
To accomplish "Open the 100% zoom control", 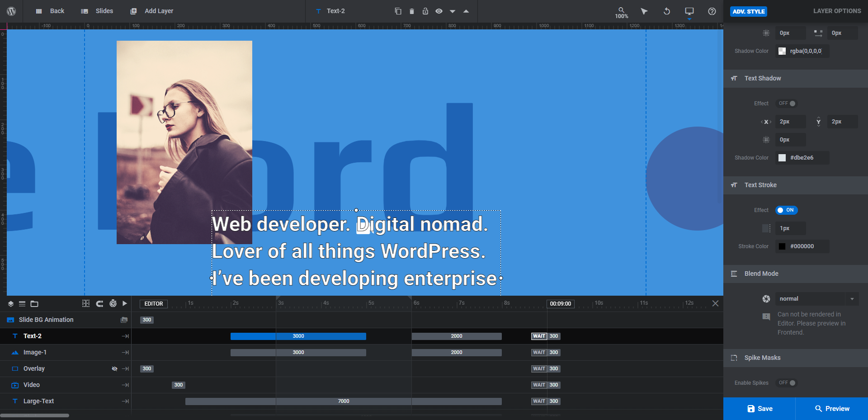I will point(622,13).
